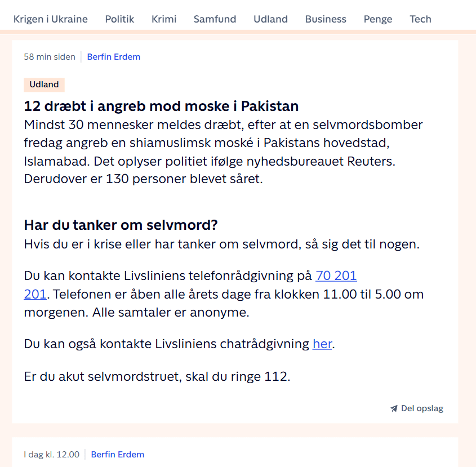Image resolution: width=476 pixels, height=467 pixels.
Task: Open the Samfund category
Action: point(215,19)
